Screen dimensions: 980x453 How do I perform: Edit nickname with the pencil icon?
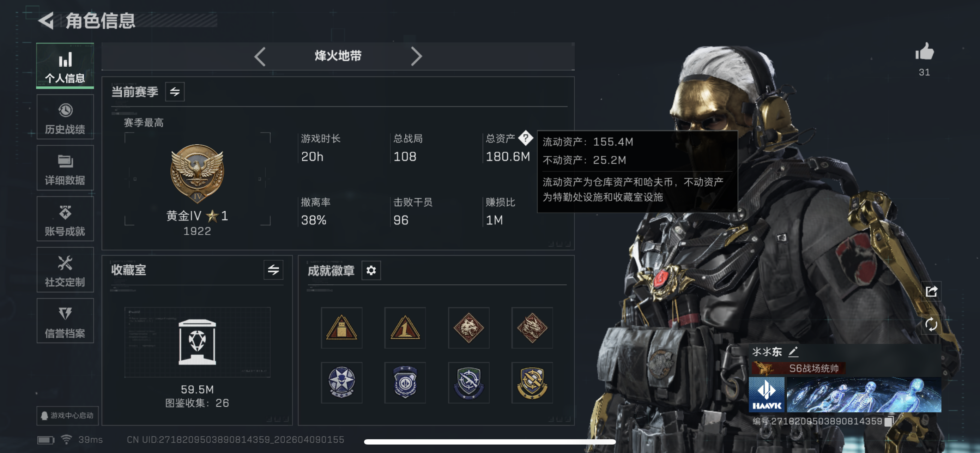793,351
